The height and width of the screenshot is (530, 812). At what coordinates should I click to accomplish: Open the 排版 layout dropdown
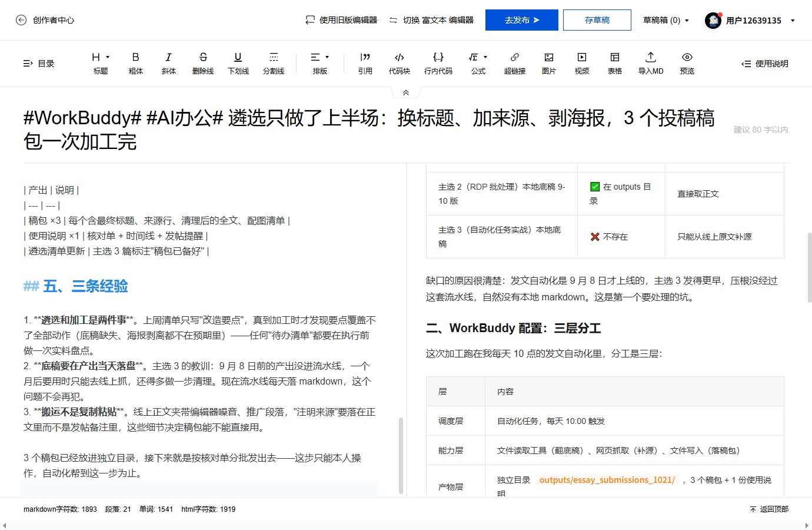[320, 64]
